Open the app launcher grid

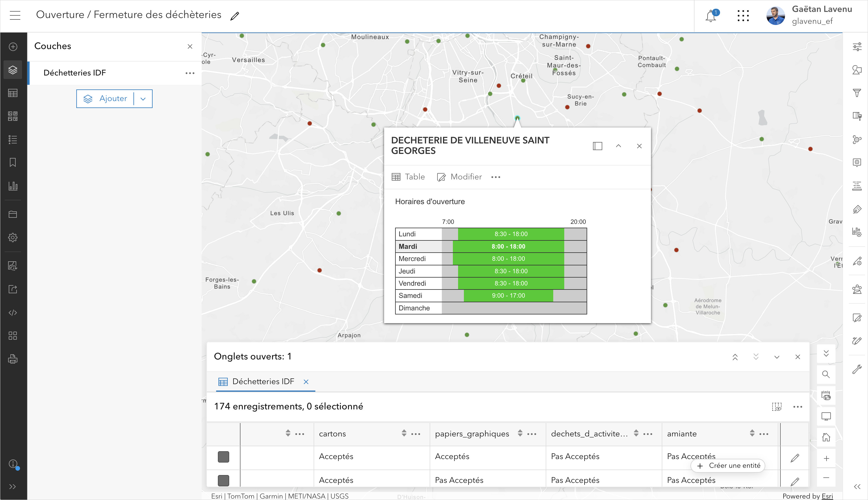[743, 16]
